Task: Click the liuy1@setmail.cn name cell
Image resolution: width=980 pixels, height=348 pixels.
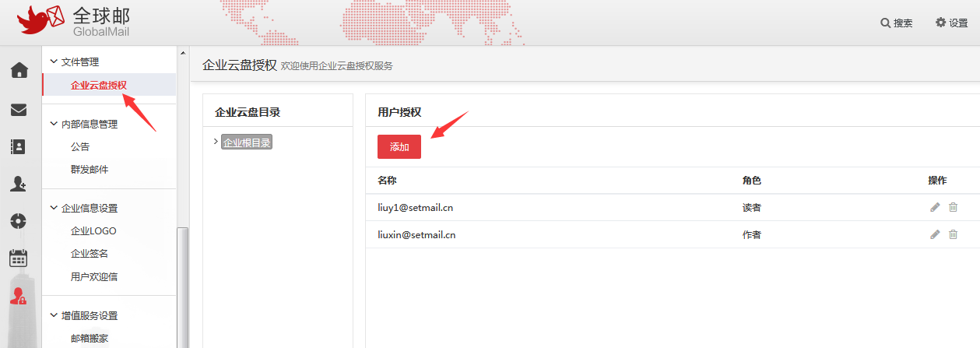Action: click(415, 208)
